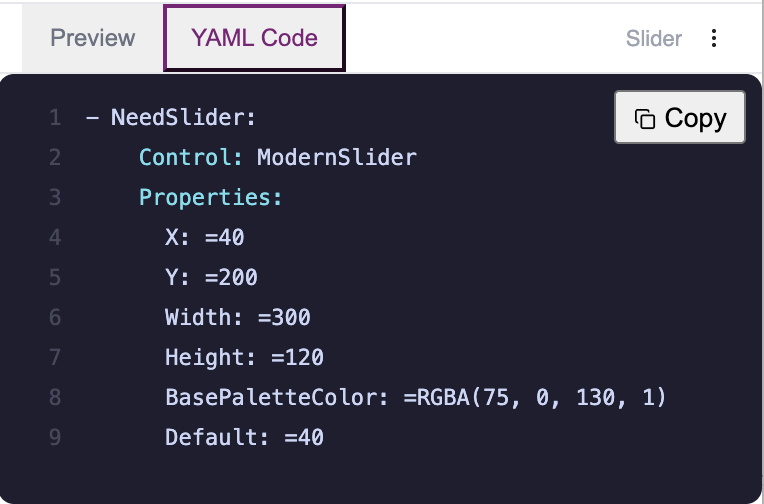Click the Slider label
The width and height of the screenshot is (764, 504).
click(x=653, y=39)
